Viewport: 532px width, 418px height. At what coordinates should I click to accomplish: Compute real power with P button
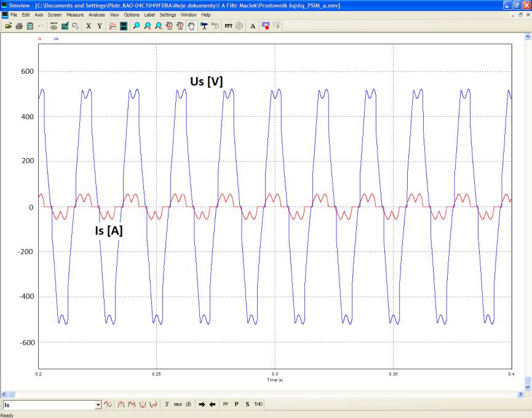click(x=237, y=404)
